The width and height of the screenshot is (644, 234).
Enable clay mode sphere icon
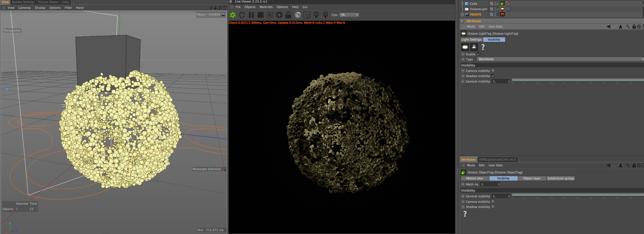pos(298,15)
